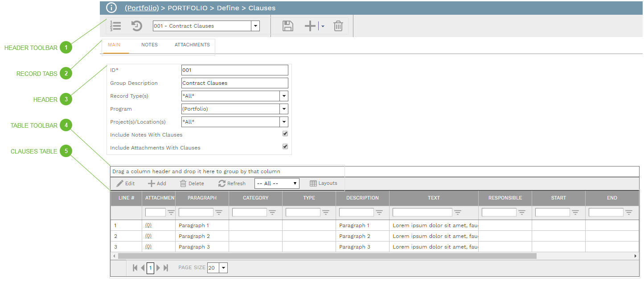The width and height of the screenshot is (644, 283).
Task: Toggle Include Attachments With Clauses checkbox
Action: pyautogui.click(x=285, y=146)
